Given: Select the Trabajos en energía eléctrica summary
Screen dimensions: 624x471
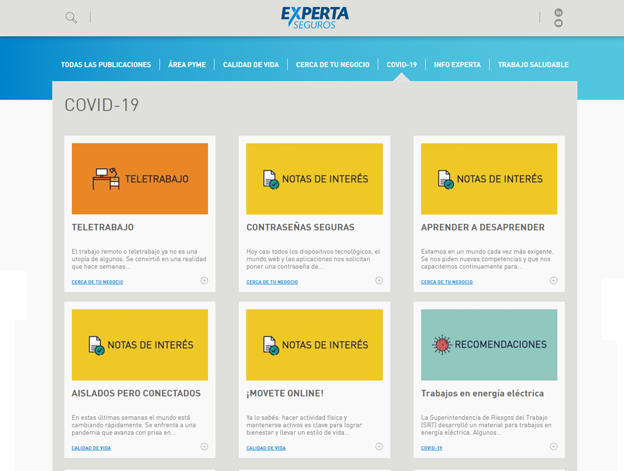Looking at the screenshot, I should [486, 425].
